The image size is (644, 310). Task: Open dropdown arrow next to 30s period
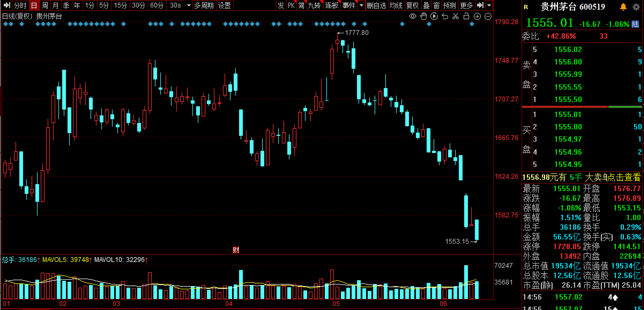point(189,5)
